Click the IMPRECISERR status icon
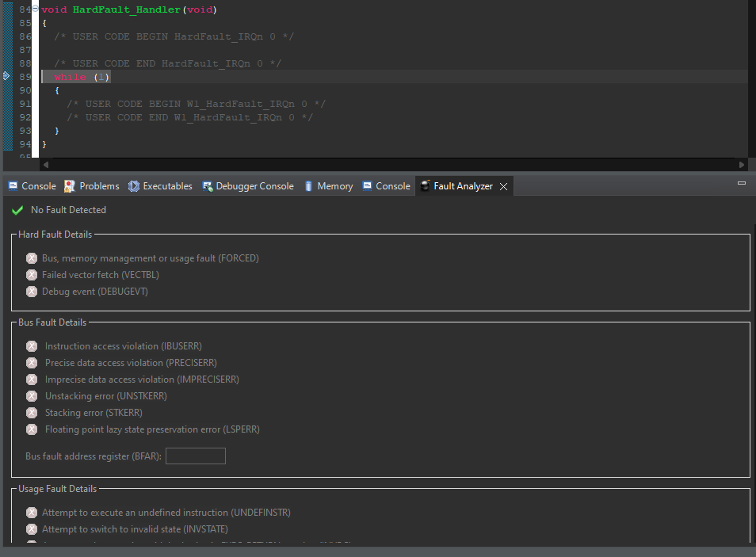 32,380
